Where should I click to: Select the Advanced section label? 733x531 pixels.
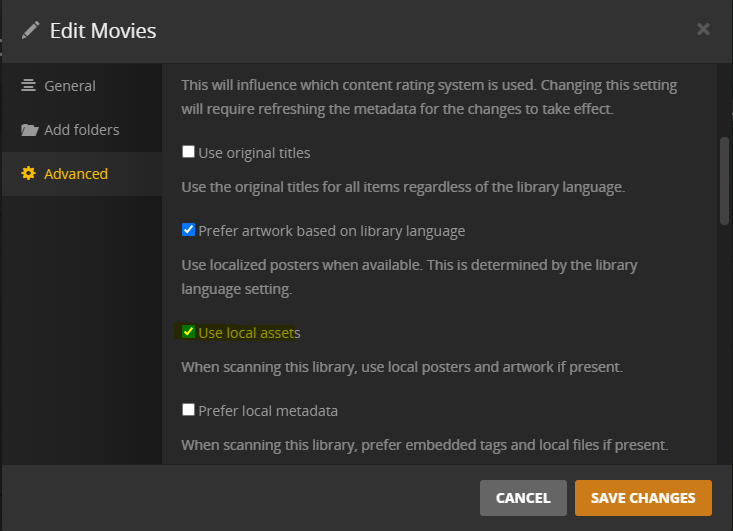(76, 174)
